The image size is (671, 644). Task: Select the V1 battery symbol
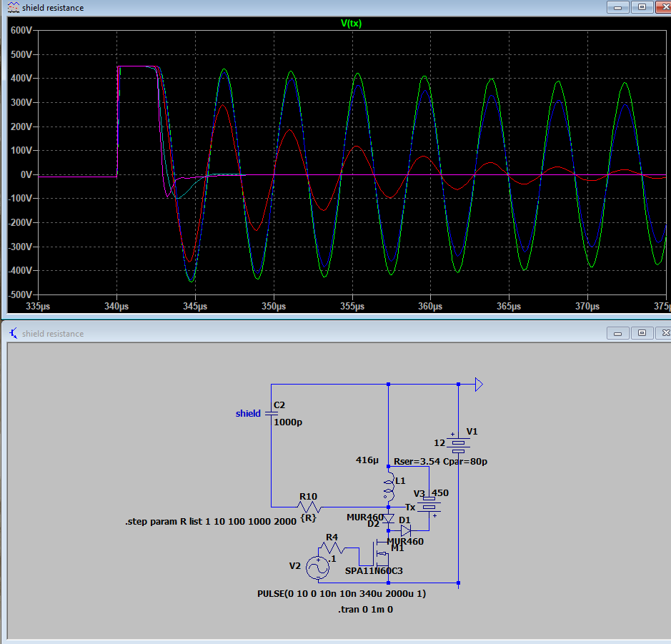pyautogui.click(x=458, y=444)
